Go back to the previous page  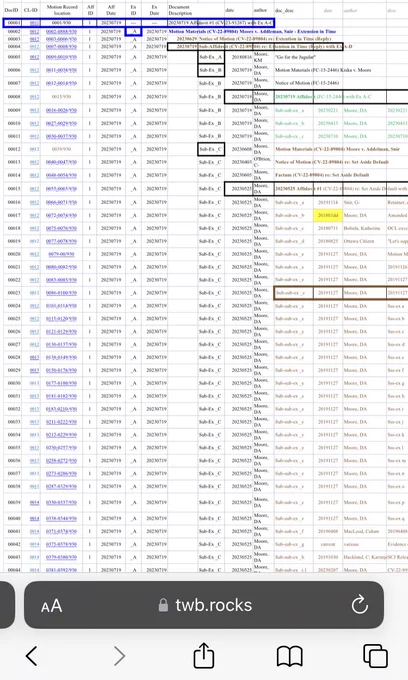coord(32,656)
